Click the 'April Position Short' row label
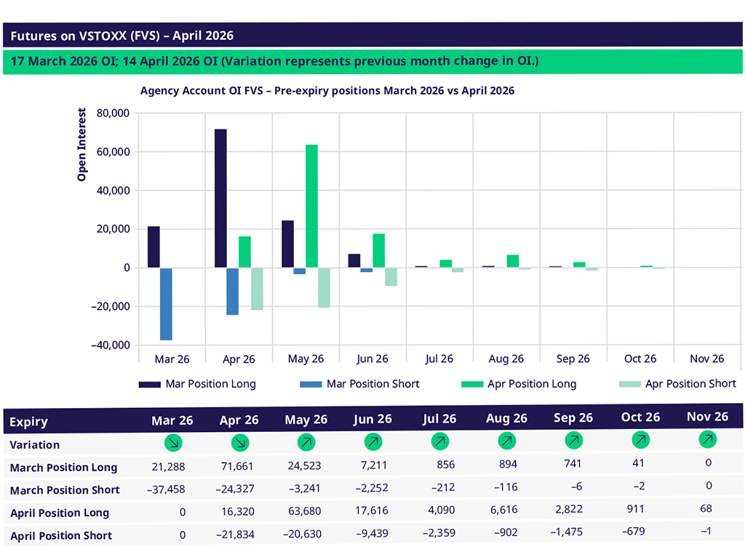745x560 pixels. pos(61,536)
